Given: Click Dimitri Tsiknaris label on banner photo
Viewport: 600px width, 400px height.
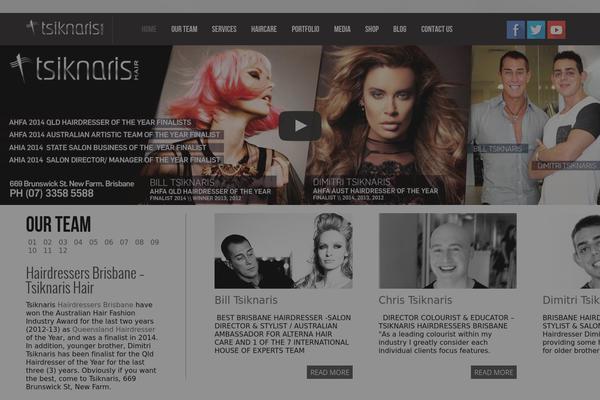Looking at the screenshot, I should click(567, 165).
